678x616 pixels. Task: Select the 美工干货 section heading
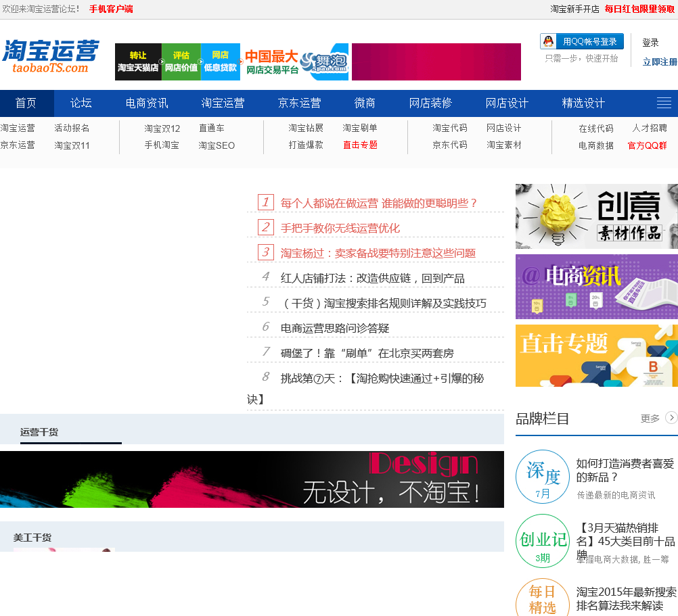(x=32, y=538)
